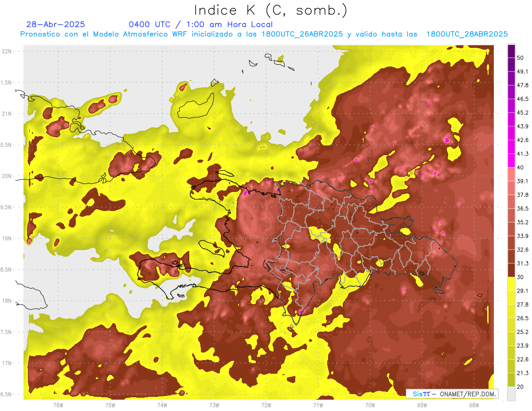532x411 pixels.
Task: Click the "74W" longitude label
Action: (x=162, y=405)
